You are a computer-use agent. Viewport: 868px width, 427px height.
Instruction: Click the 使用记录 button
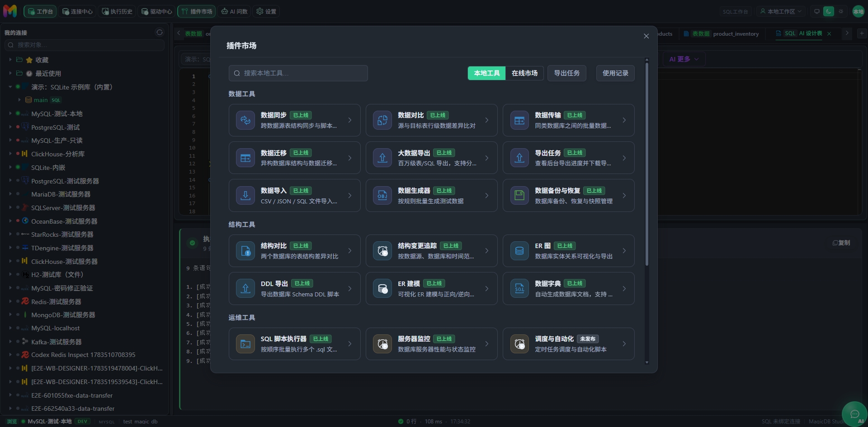point(615,73)
